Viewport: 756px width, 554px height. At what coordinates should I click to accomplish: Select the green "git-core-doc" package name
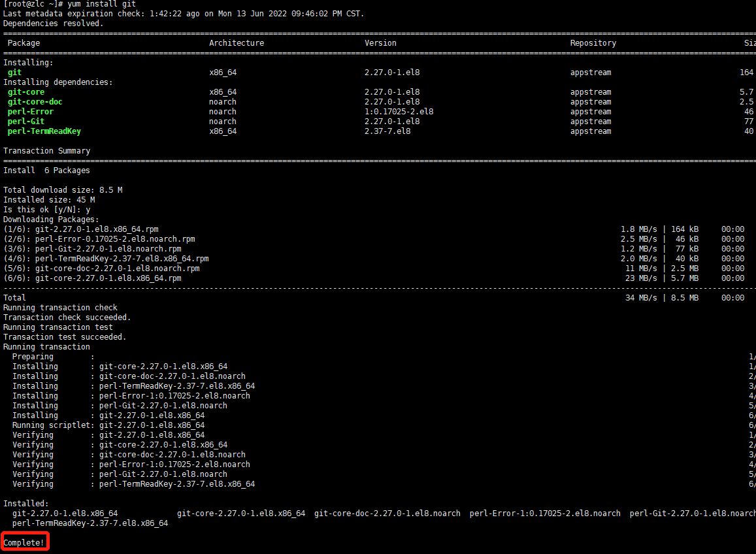pos(35,102)
